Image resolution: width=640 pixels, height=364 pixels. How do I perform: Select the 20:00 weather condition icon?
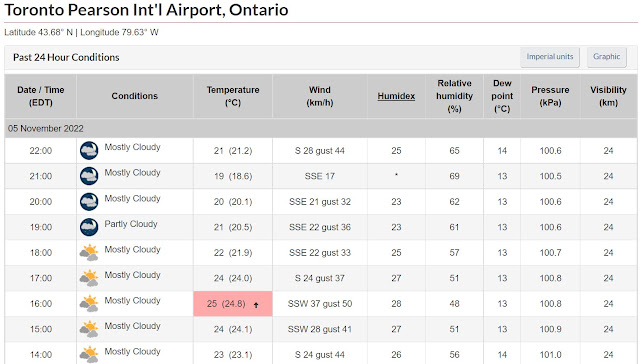pos(89,202)
